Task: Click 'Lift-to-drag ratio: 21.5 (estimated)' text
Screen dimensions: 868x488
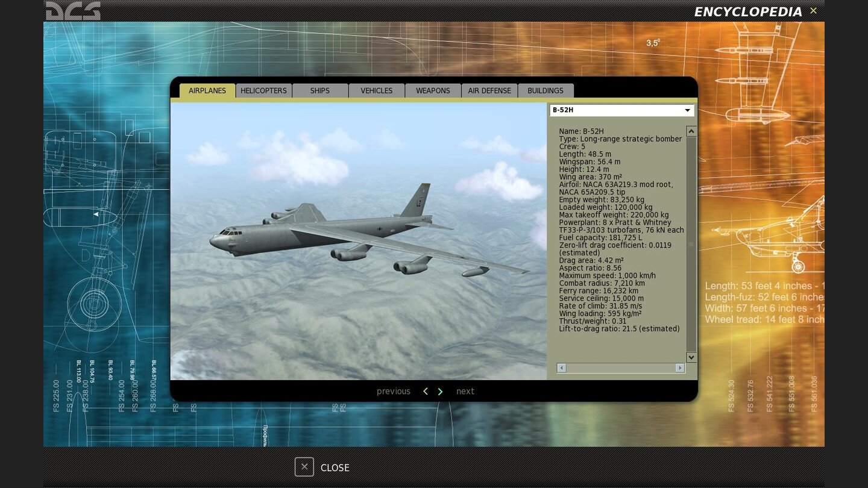Action: point(619,329)
